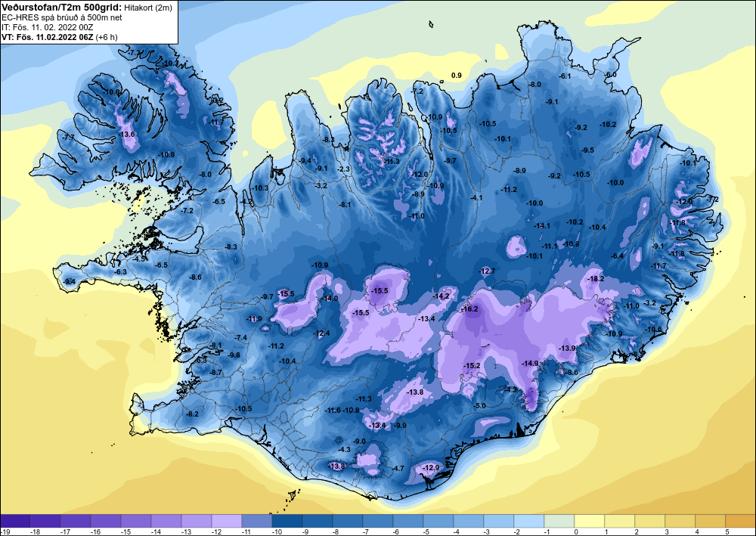
Task: Click the -8.7 temperature label
Action: (x=216, y=372)
